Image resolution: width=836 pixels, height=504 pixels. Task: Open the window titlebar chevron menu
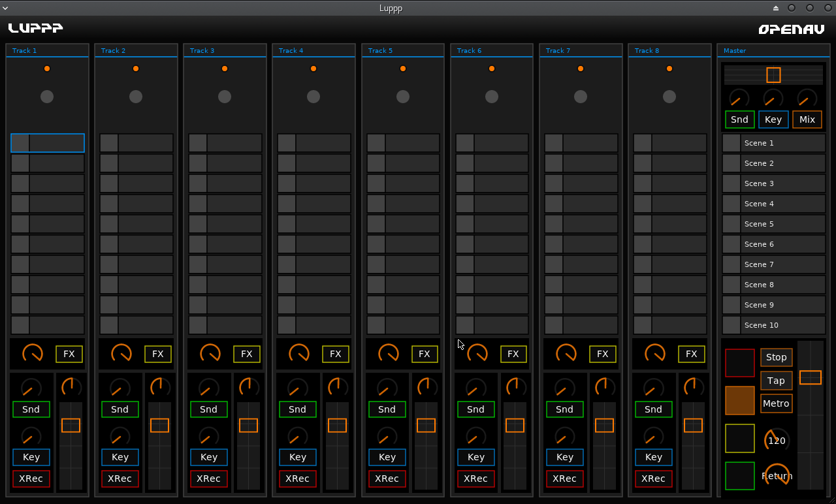pyautogui.click(x=5, y=8)
